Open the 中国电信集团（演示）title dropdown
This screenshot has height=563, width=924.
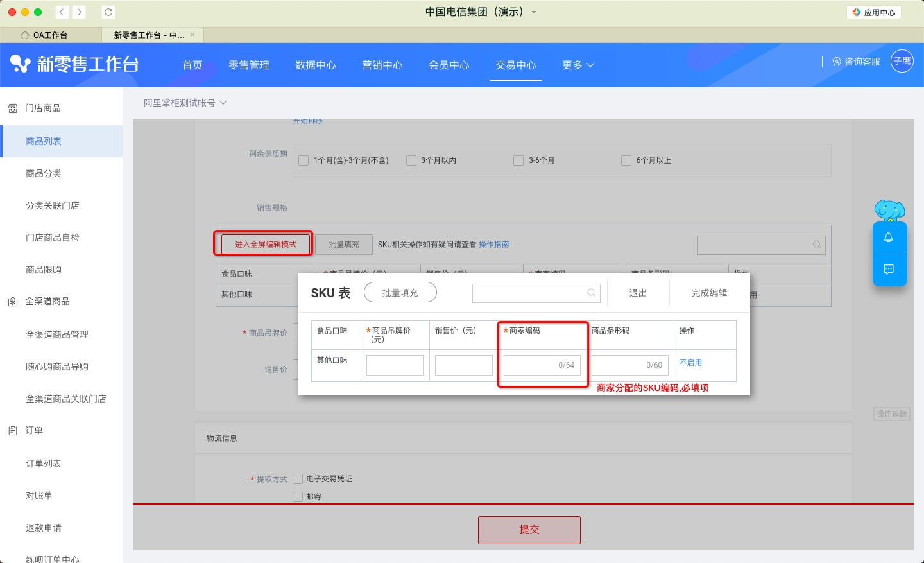click(481, 12)
